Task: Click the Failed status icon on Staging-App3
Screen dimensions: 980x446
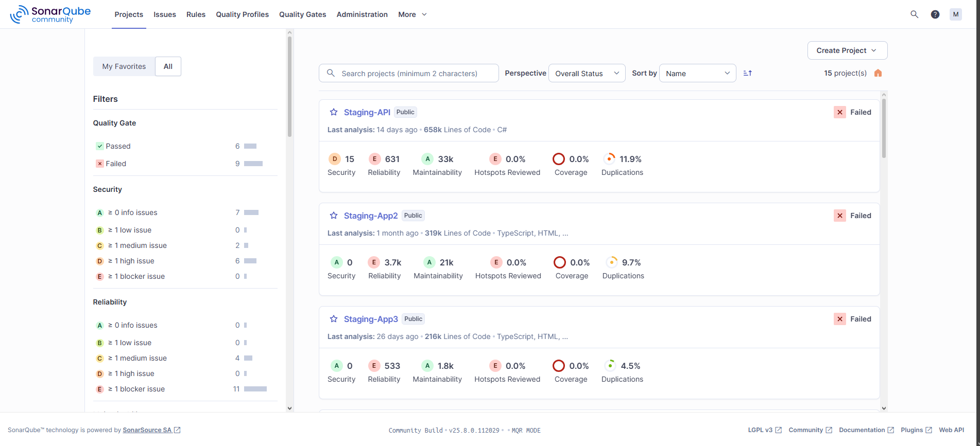Action: (x=840, y=319)
